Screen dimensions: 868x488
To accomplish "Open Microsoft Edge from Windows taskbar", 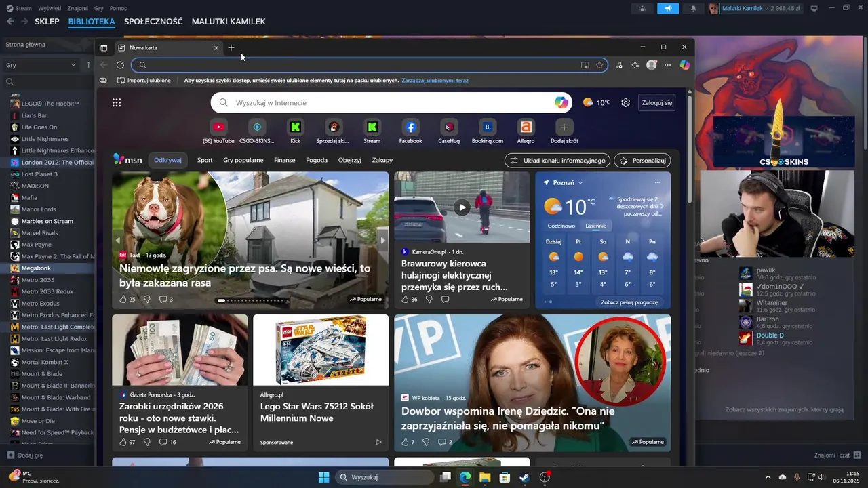I will tap(465, 477).
